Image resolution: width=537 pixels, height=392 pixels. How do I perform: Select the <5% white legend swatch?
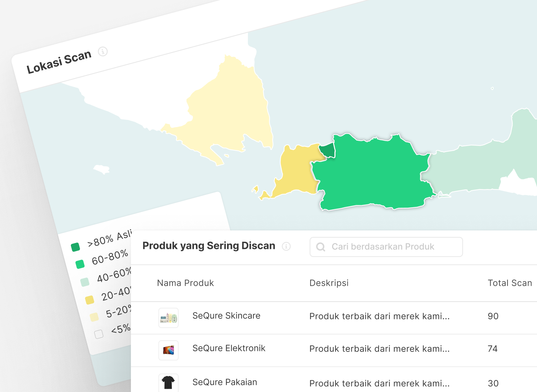(99, 334)
